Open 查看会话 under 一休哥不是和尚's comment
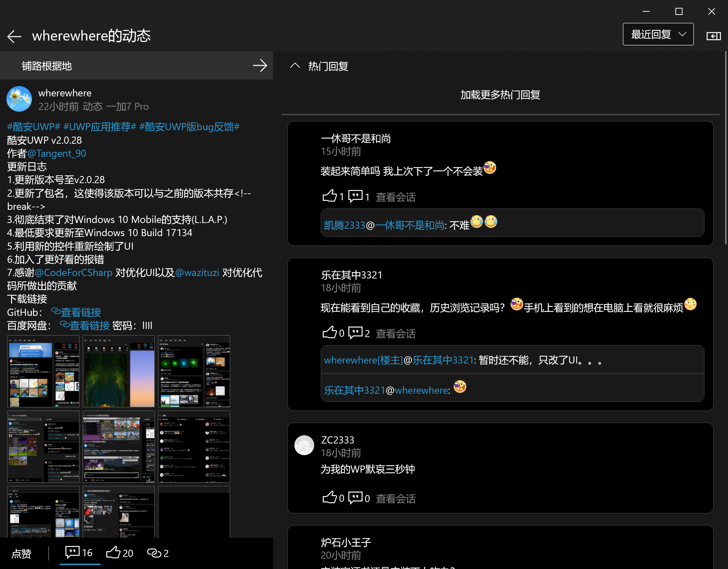 396,197
